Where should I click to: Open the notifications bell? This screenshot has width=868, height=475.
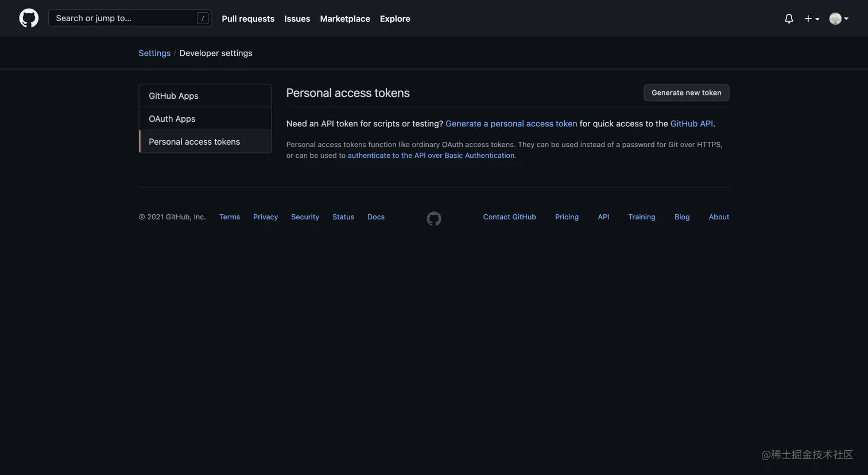coord(789,18)
